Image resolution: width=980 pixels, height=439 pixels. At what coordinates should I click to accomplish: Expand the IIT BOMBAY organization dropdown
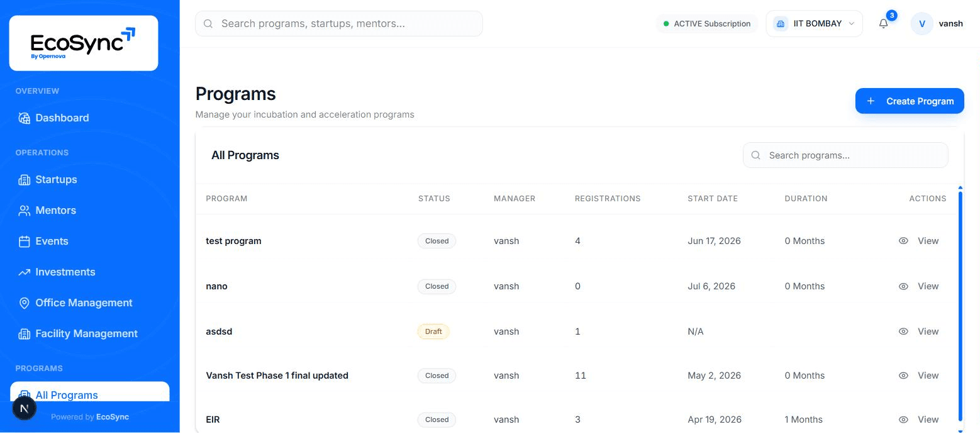[814, 24]
